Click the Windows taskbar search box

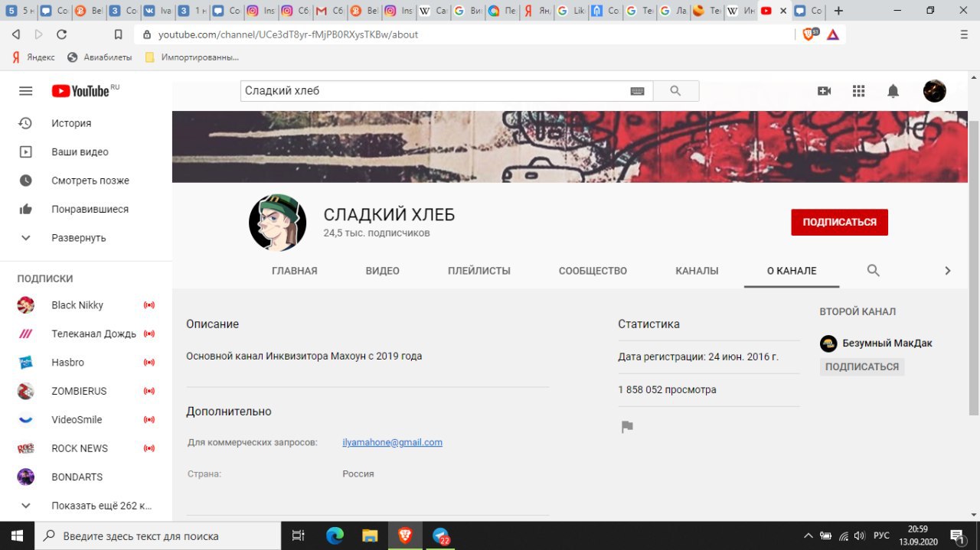[x=158, y=535]
